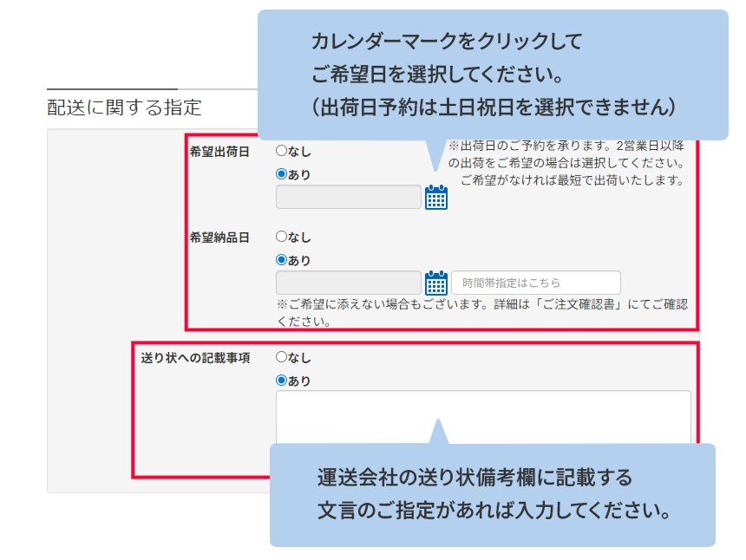The image size is (746, 560).
Task: Select あり for 希望納品日
Action: 281,260
